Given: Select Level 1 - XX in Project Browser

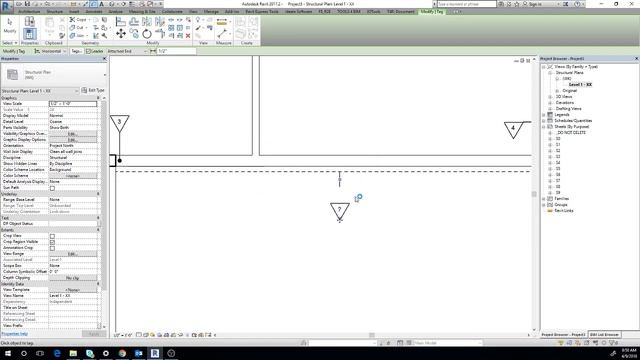Looking at the screenshot, I should coord(580,85).
